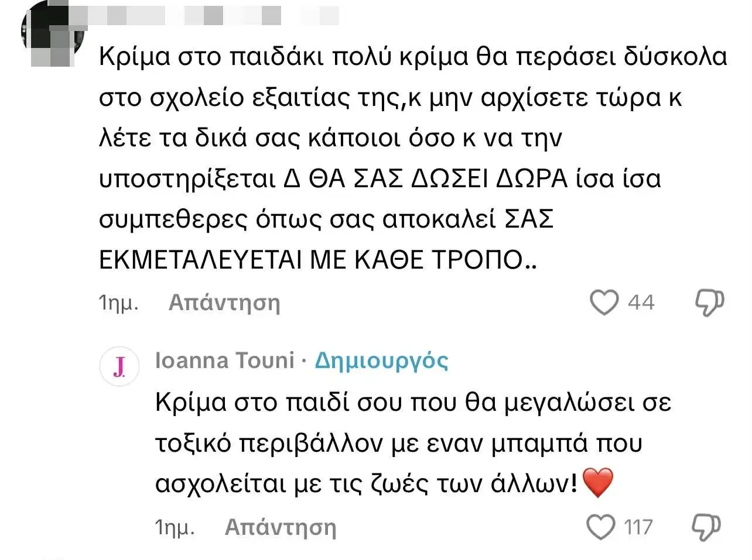Click the Δημιουργός creator badge
Image resolution: width=752 pixels, height=560 pixels.
click(x=381, y=360)
